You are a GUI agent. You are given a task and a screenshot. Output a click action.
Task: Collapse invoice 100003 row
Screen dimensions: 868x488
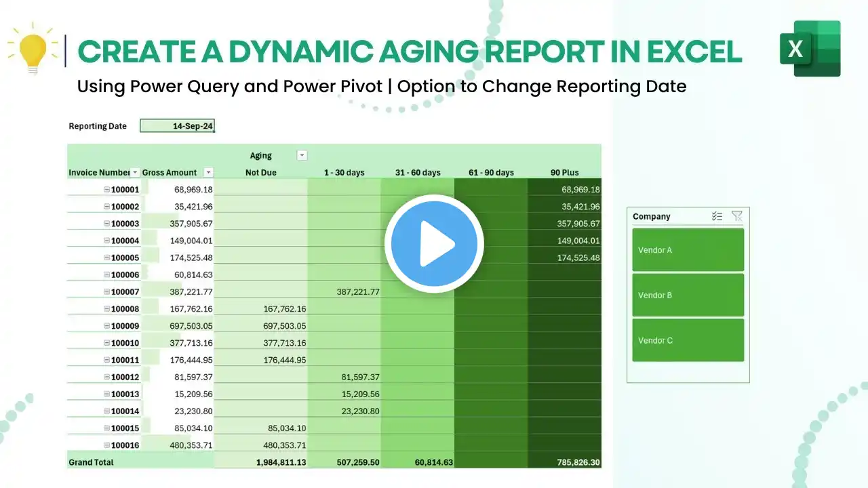(106, 224)
